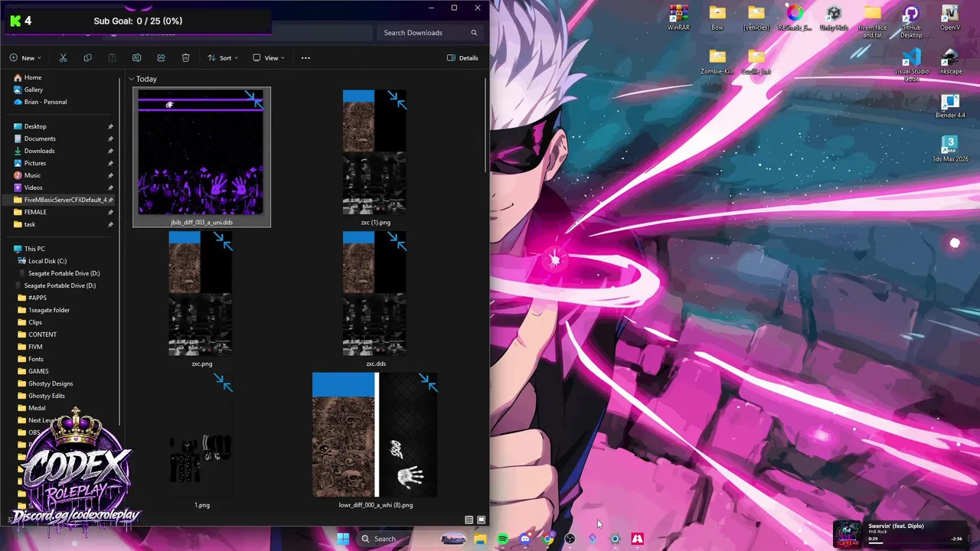Open the See more three-dots menu
980x551 pixels.
(305, 58)
